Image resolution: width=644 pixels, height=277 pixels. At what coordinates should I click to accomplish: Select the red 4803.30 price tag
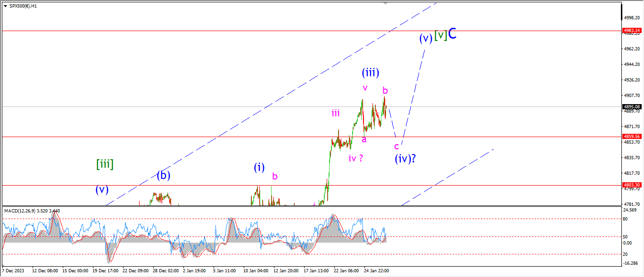coord(631,185)
